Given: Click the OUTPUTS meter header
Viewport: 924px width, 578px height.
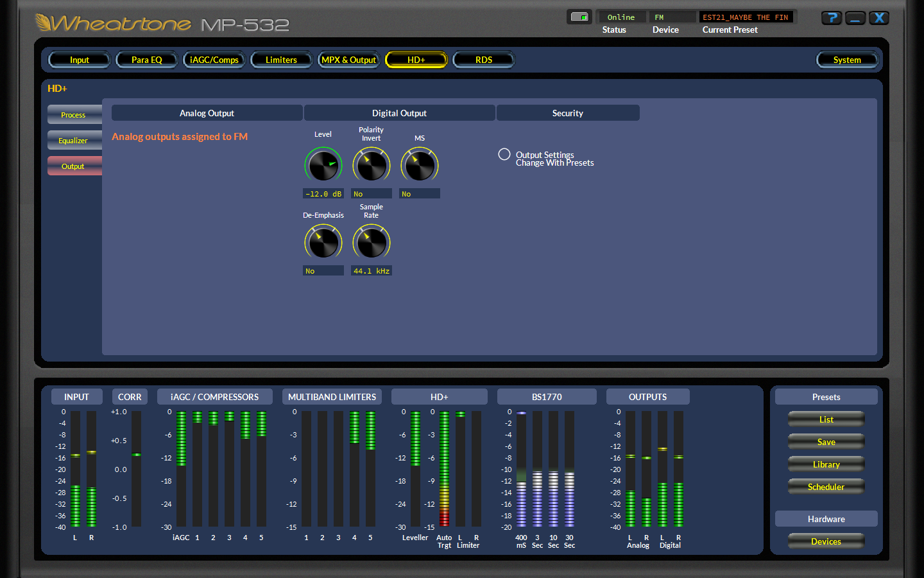Looking at the screenshot, I should pyautogui.click(x=648, y=397).
